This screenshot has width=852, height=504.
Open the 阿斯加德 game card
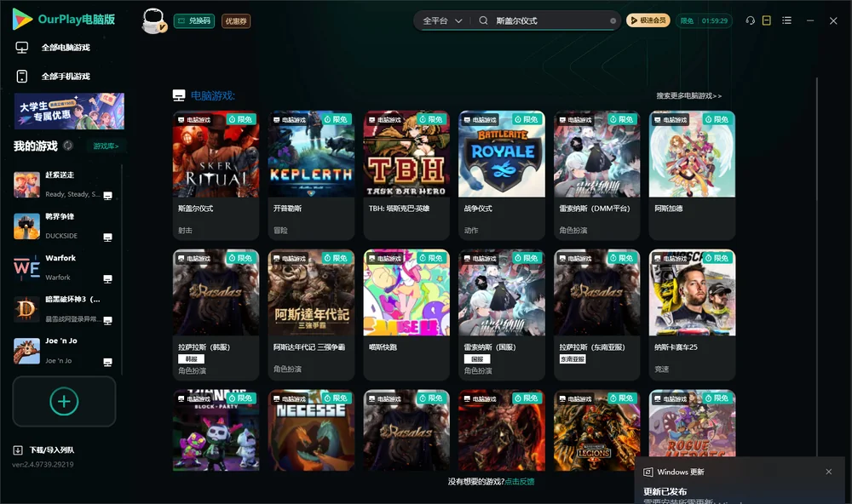click(692, 175)
